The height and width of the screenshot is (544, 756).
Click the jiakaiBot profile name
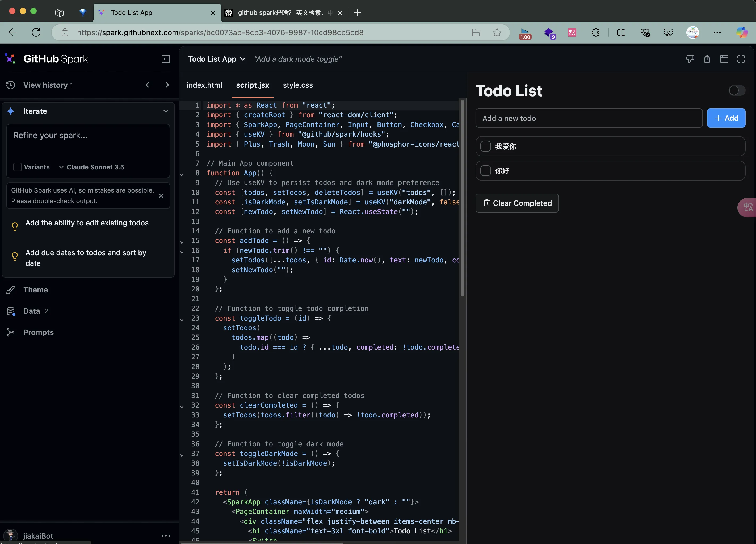38,536
